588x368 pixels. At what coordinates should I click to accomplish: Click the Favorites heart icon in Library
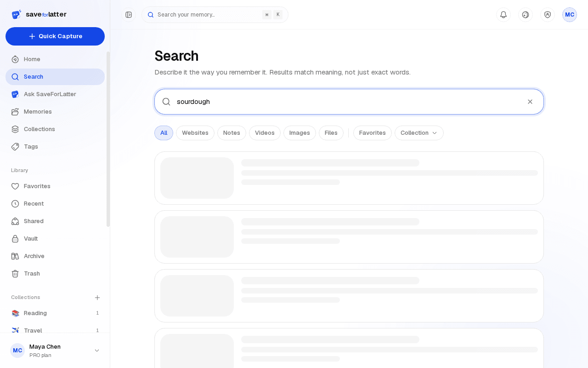tap(15, 186)
